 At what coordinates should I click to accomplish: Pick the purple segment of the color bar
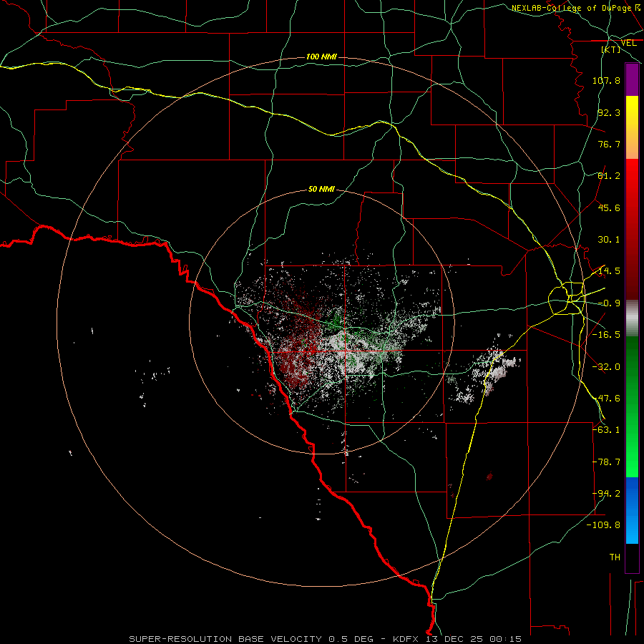coord(632,79)
